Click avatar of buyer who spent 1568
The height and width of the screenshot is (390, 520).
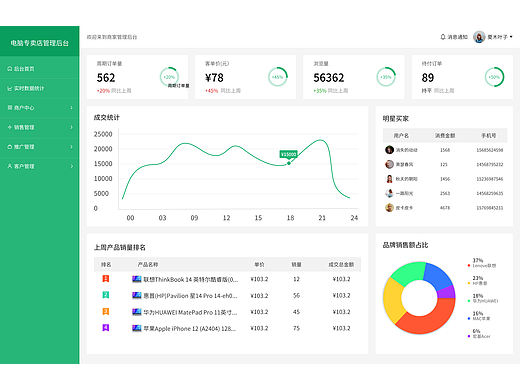(389, 150)
